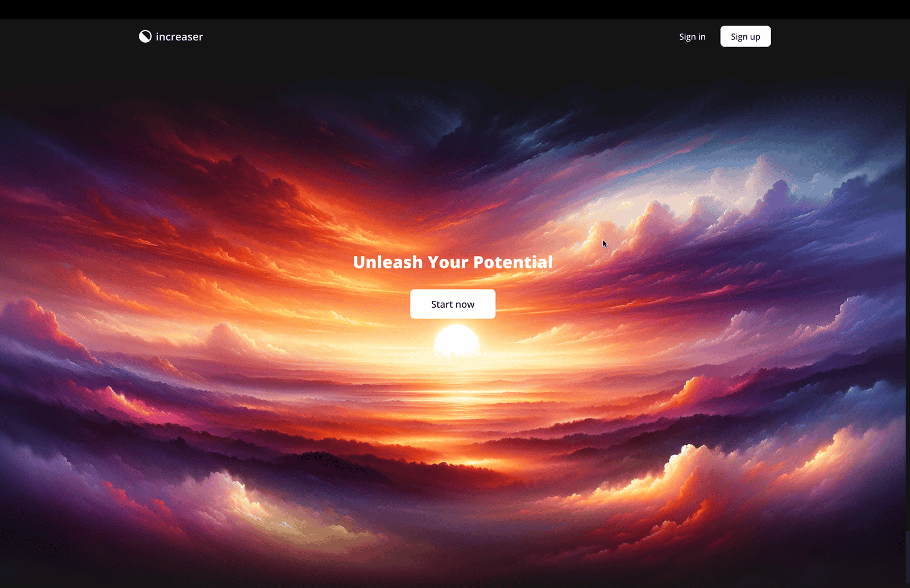Select the 'Unleash Your Potential' headline

453,262
